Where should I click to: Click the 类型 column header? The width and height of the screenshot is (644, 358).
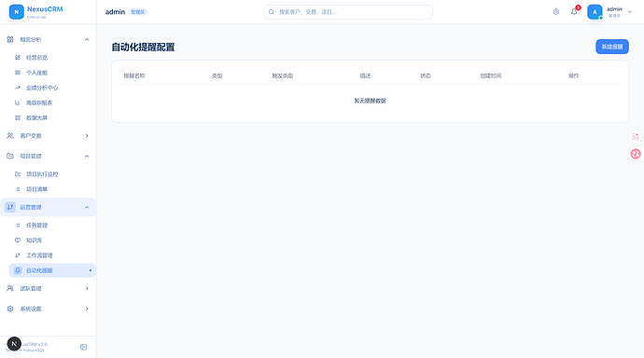tap(217, 76)
